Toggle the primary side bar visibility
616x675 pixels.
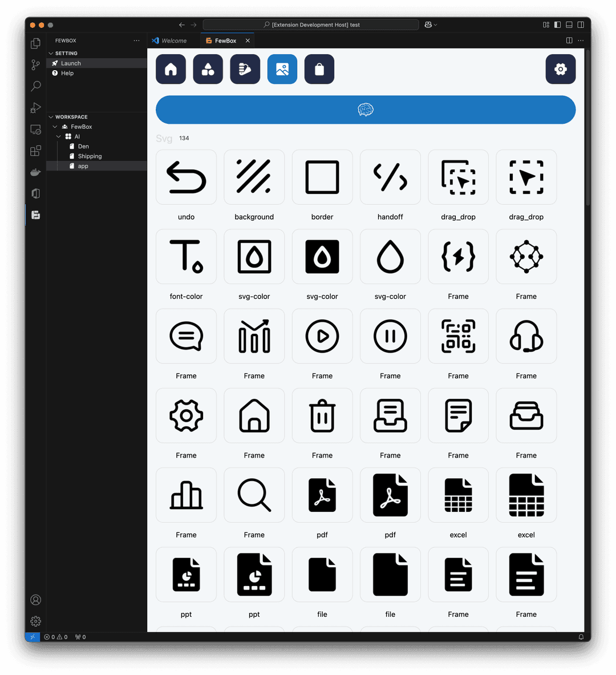click(x=557, y=25)
